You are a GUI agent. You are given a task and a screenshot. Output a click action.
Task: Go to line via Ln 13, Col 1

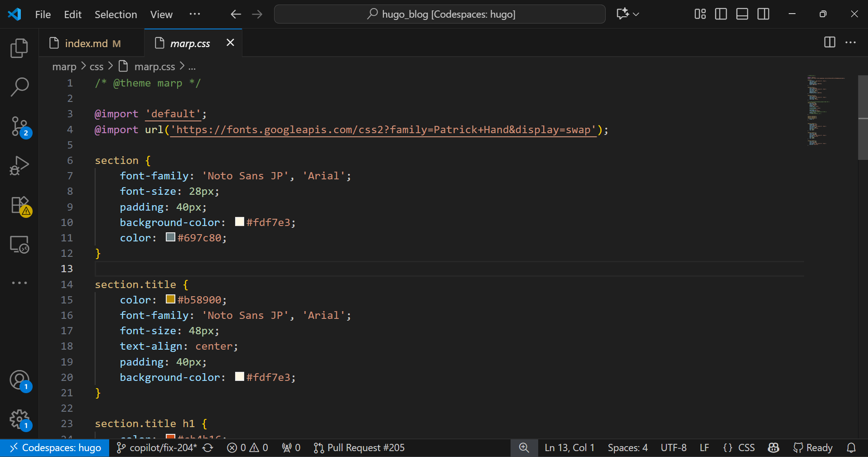[x=569, y=448]
